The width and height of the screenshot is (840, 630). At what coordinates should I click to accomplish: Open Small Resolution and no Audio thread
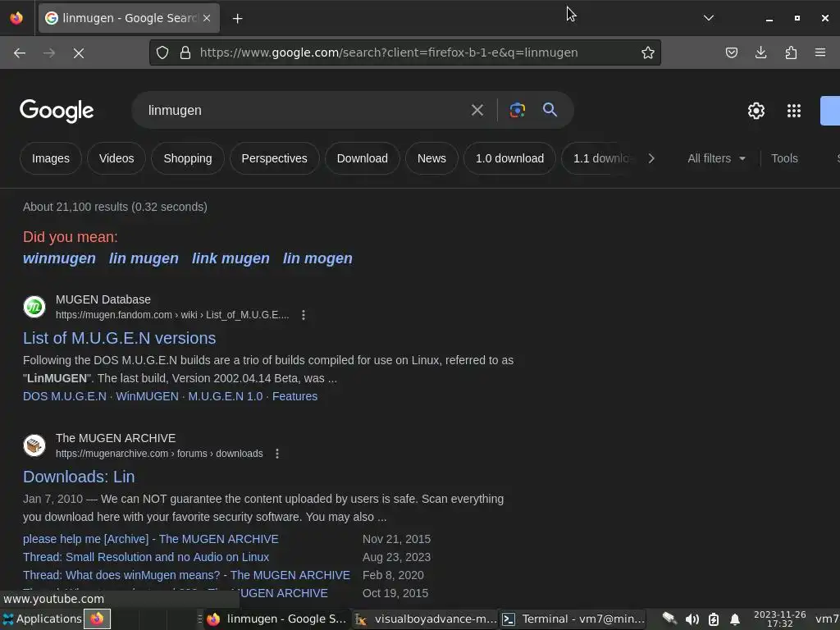point(146,557)
